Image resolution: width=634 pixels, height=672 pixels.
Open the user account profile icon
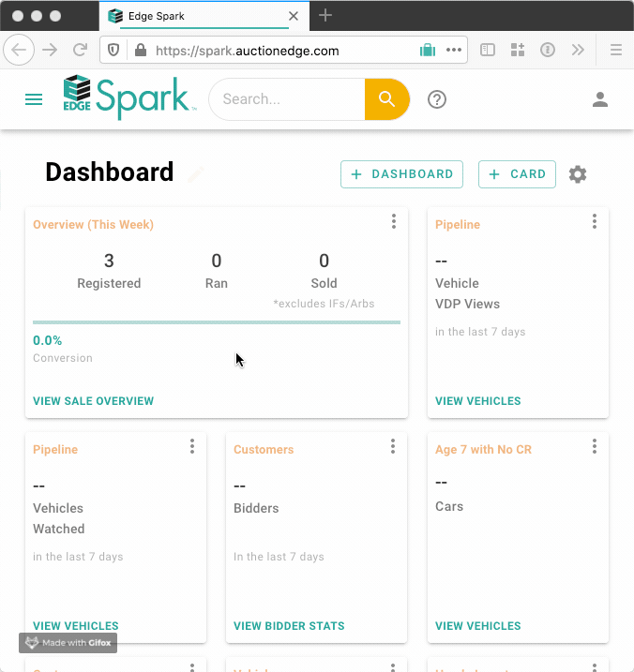(x=599, y=99)
